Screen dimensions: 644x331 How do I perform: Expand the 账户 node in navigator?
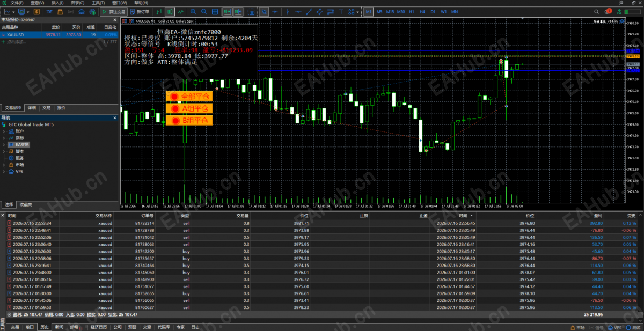pos(4,131)
